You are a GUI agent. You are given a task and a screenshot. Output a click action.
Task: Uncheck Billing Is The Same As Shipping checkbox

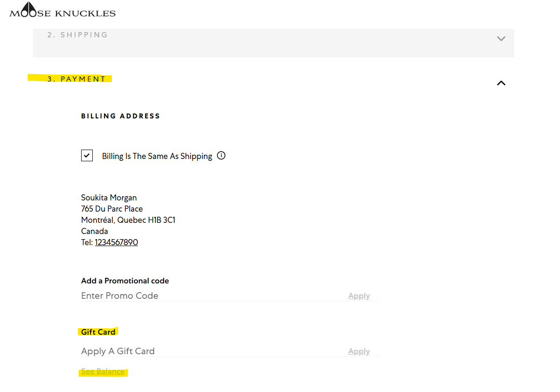[x=87, y=156]
